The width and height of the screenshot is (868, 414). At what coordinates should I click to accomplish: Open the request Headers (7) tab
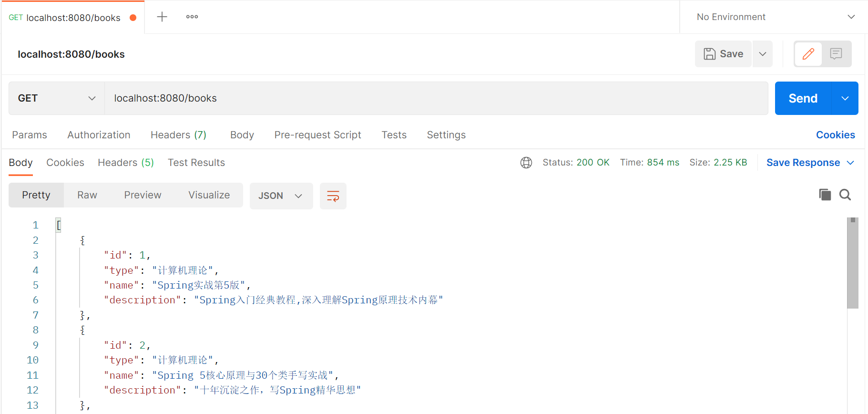click(x=178, y=135)
